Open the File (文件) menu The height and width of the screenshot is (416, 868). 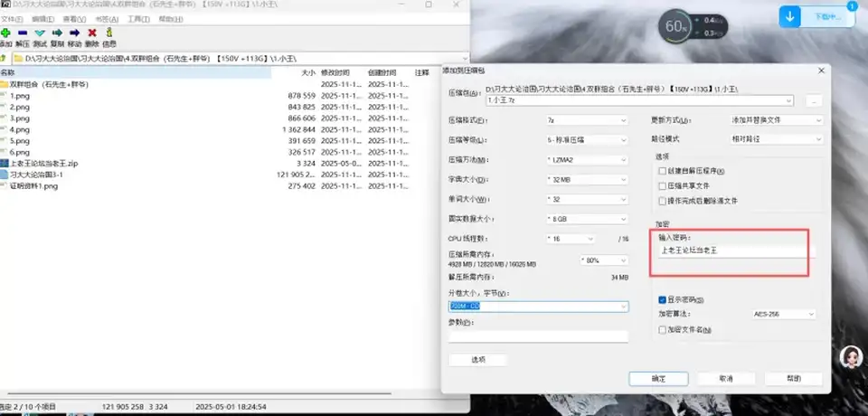[x=12, y=19]
